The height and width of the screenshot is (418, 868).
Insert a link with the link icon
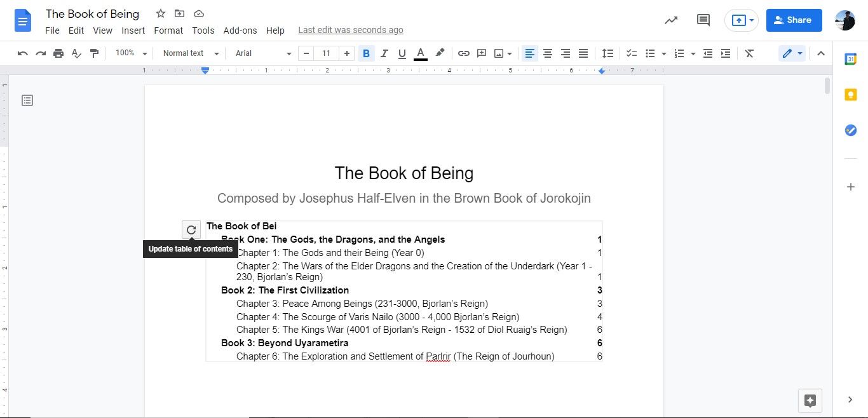(463, 53)
